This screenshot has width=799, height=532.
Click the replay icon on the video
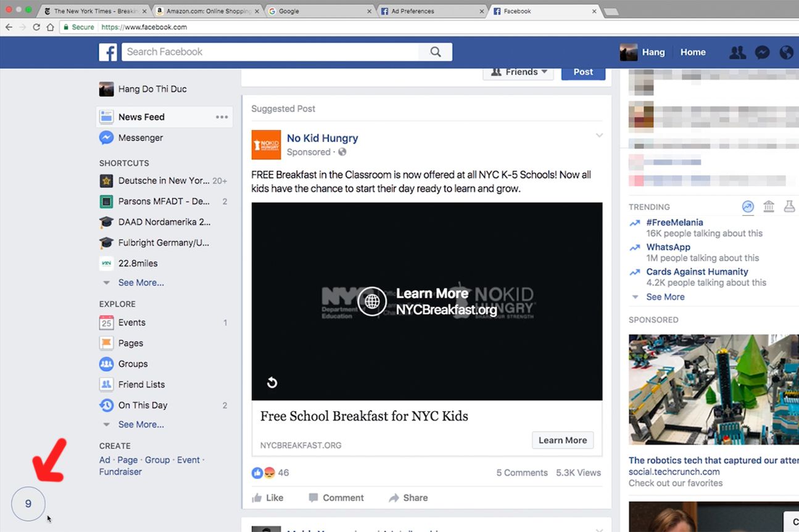pyautogui.click(x=271, y=383)
